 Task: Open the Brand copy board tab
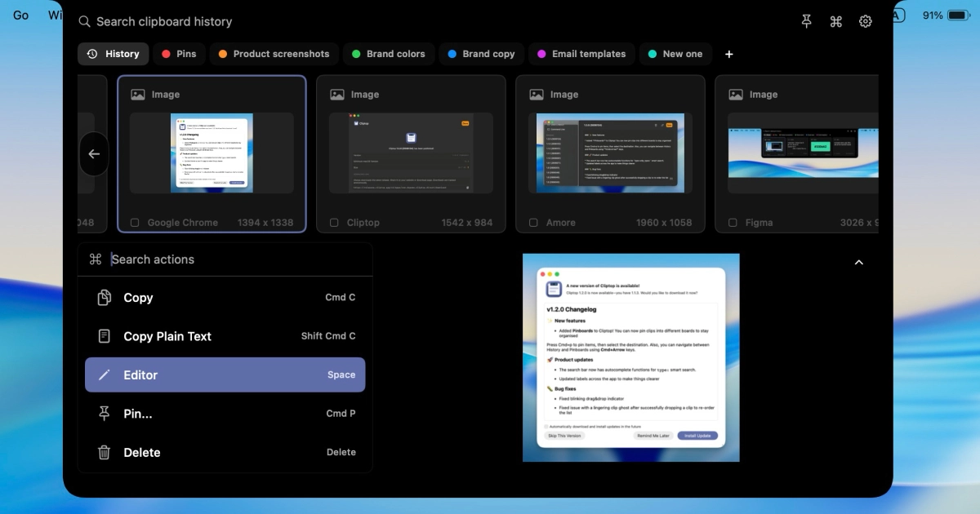tap(482, 54)
